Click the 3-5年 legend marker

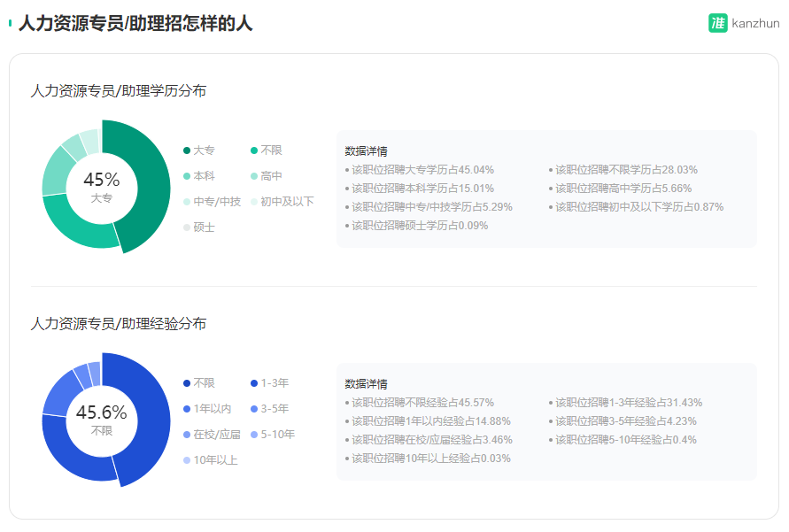[x=254, y=409]
